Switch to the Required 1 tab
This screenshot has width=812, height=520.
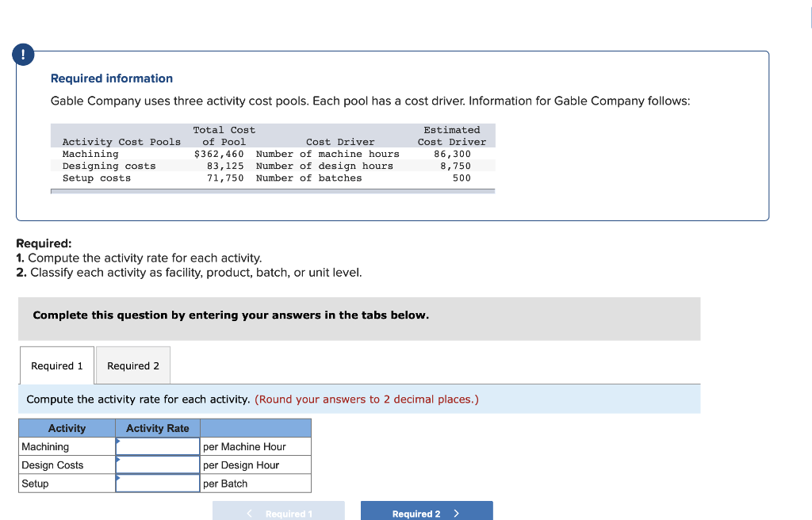tap(56, 365)
